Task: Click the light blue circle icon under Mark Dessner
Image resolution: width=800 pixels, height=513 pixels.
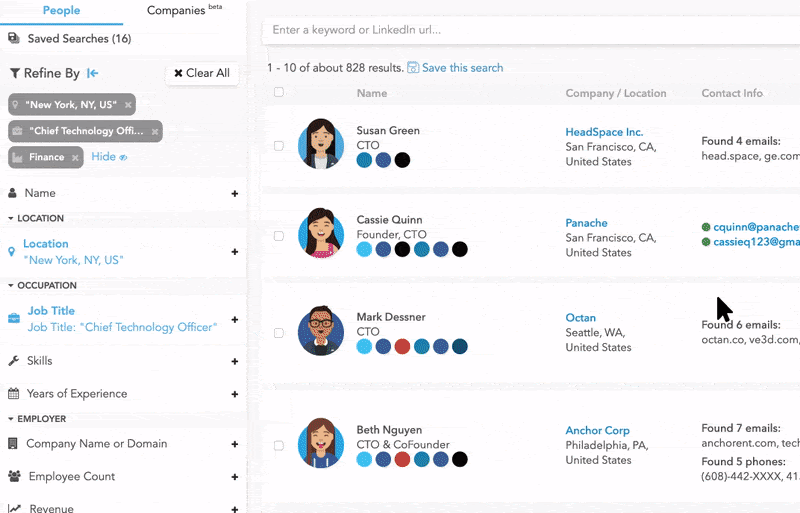Action: pos(364,347)
